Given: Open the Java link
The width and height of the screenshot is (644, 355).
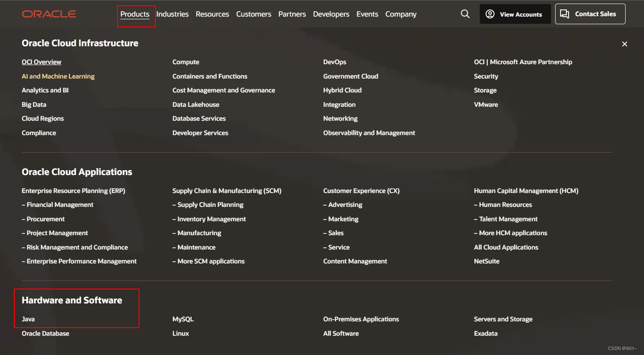Looking at the screenshot, I should (28, 319).
